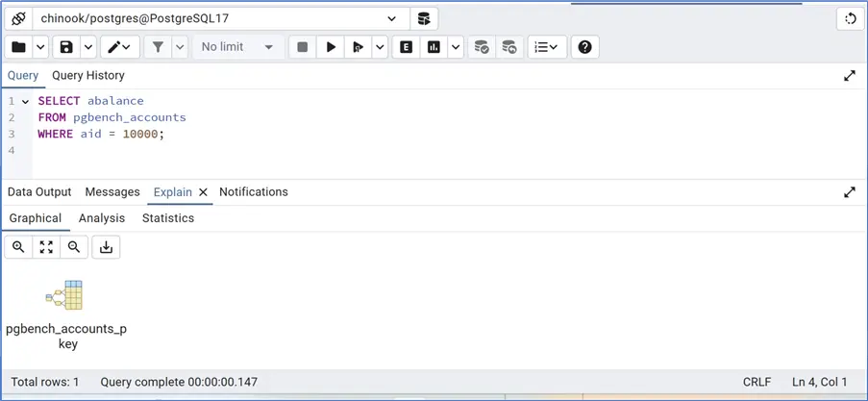The image size is (868, 401).
Task: Expand the execute options arrow
Action: [380, 47]
